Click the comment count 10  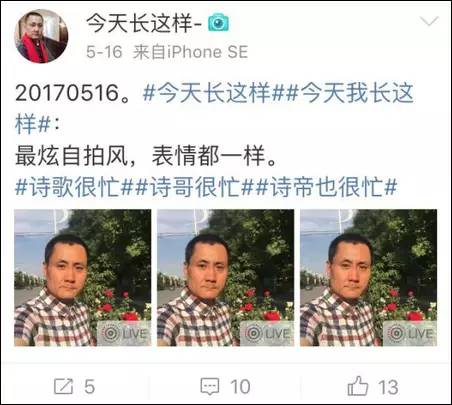coord(240,387)
